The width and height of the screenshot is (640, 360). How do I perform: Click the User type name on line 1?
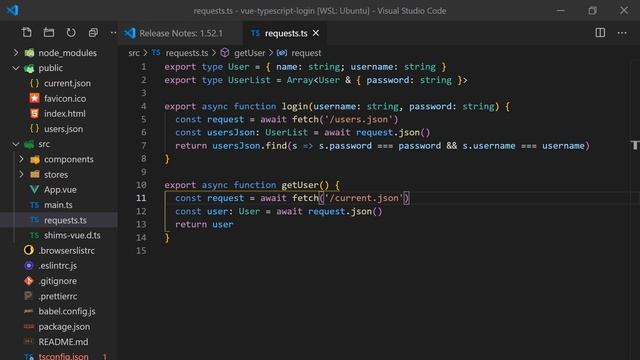pyautogui.click(x=238, y=67)
